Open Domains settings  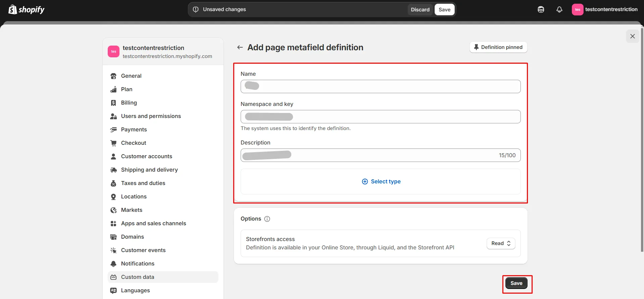(x=163, y=237)
